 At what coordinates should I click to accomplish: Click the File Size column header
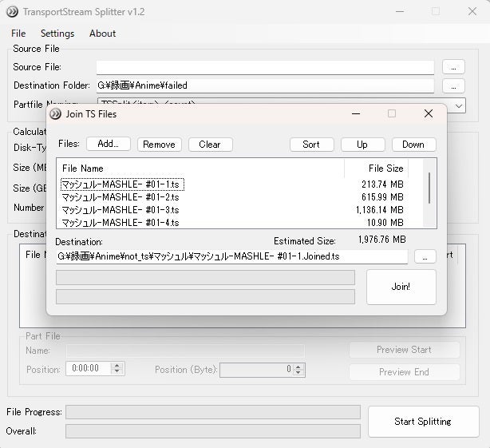(375, 168)
